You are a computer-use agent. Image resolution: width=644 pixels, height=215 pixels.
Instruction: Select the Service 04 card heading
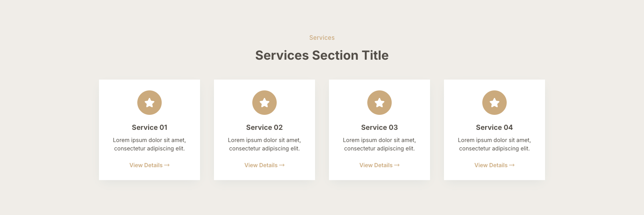click(495, 127)
